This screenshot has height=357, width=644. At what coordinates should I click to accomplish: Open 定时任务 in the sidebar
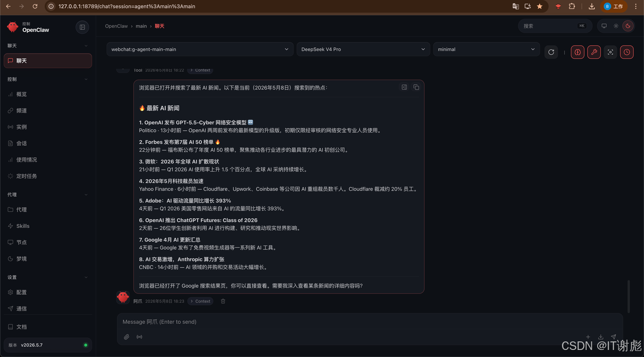pos(48,176)
